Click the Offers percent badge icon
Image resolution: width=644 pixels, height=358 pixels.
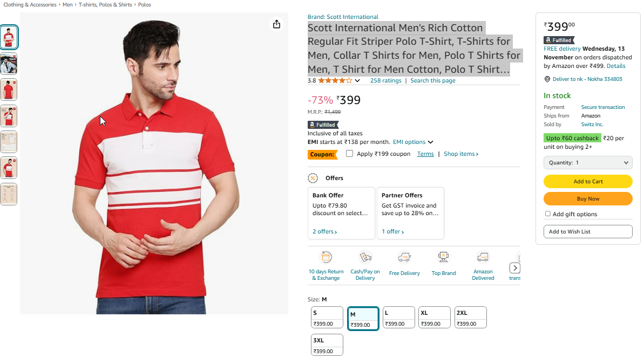(313, 178)
